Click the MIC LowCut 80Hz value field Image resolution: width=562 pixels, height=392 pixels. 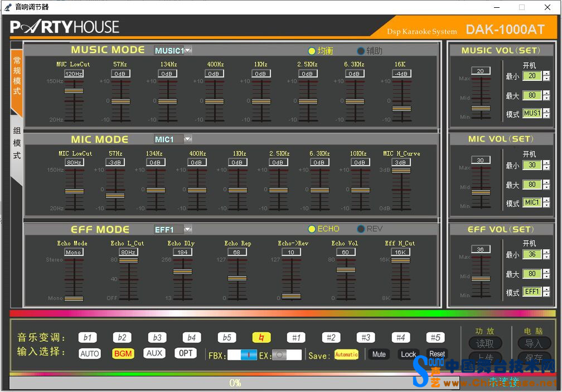[x=74, y=163]
